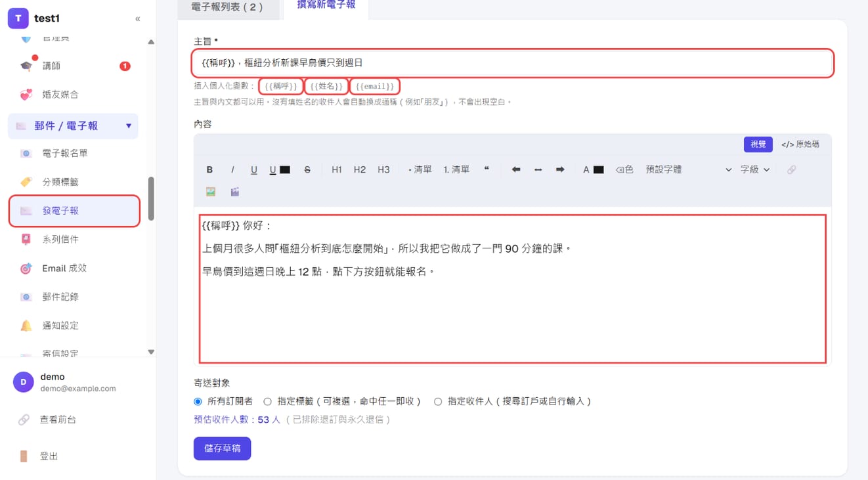Insert bulleted list (• 清單)
The width and height of the screenshot is (868, 480).
click(x=420, y=169)
